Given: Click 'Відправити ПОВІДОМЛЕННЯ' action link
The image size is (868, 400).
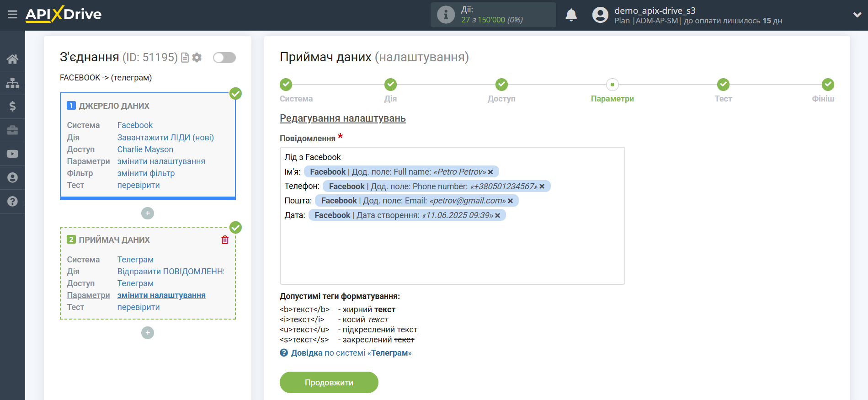Looking at the screenshot, I should tap(170, 272).
